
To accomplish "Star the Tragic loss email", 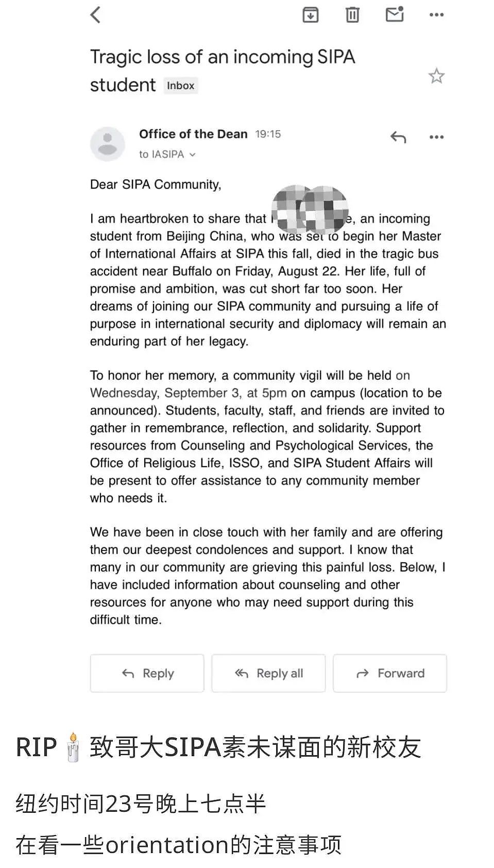I will click(x=436, y=76).
